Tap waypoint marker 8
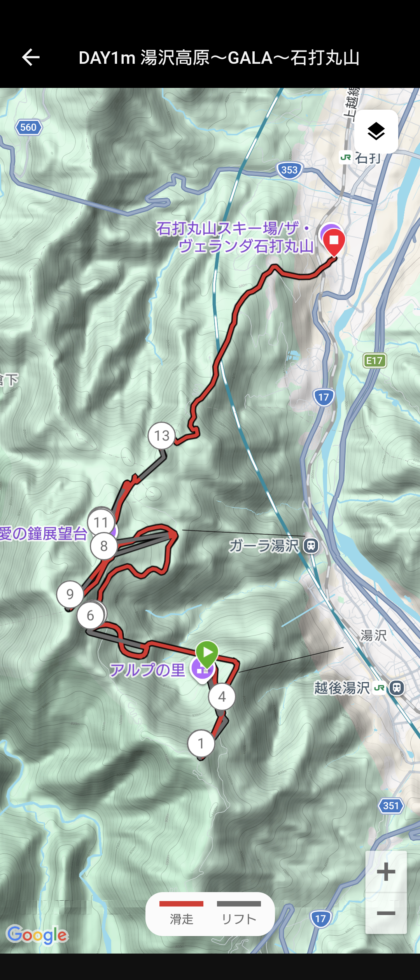 (x=104, y=546)
